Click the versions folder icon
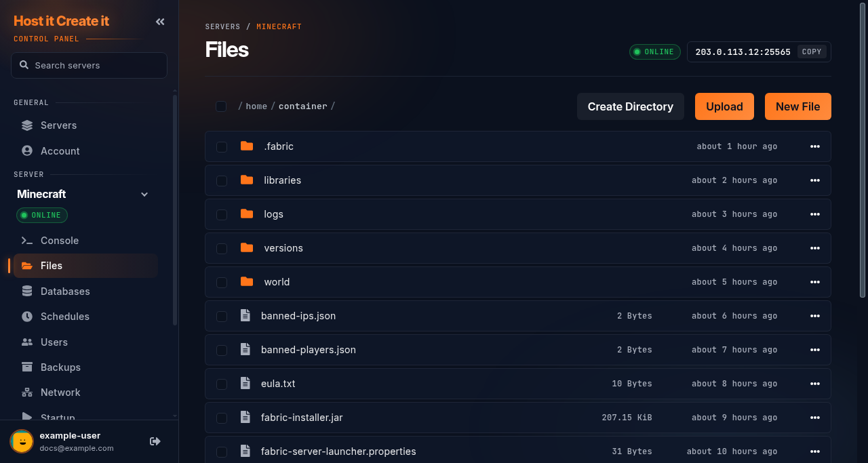 [x=247, y=247]
